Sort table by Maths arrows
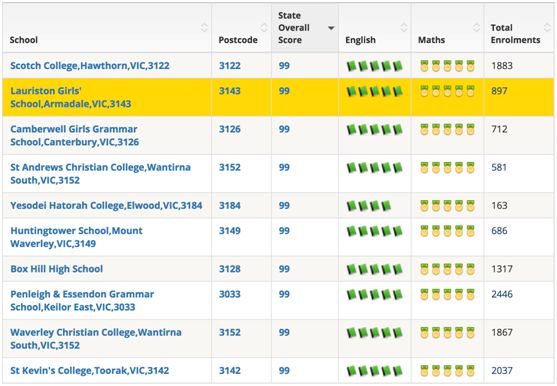The image size is (557, 386). coord(477,27)
